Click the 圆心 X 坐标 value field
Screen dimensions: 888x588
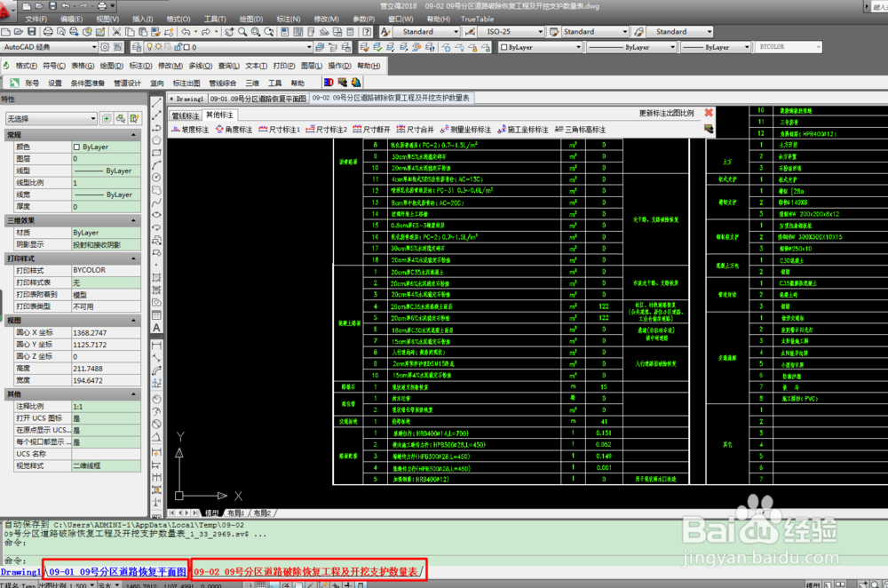coord(106,332)
